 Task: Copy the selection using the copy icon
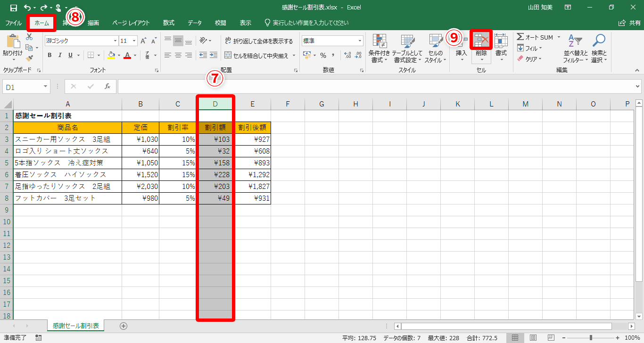click(x=29, y=48)
